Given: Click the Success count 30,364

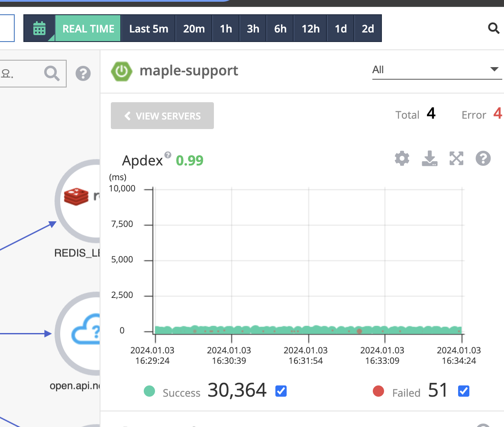Looking at the screenshot, I should [x=237, y=390].
